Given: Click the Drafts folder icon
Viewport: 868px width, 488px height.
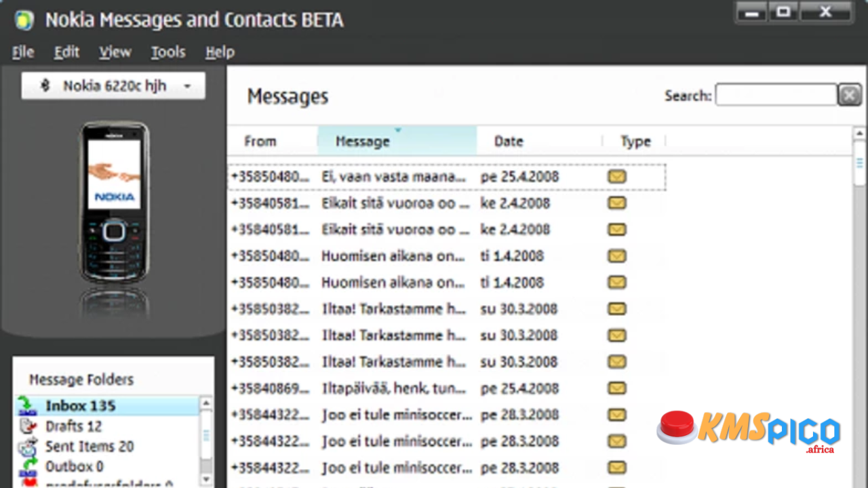Looking at the screenshot, I should (27, 426).
